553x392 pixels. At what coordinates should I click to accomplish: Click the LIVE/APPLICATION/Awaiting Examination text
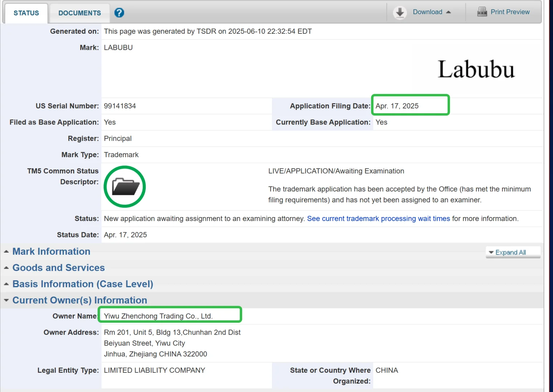(x=336, y=171)
